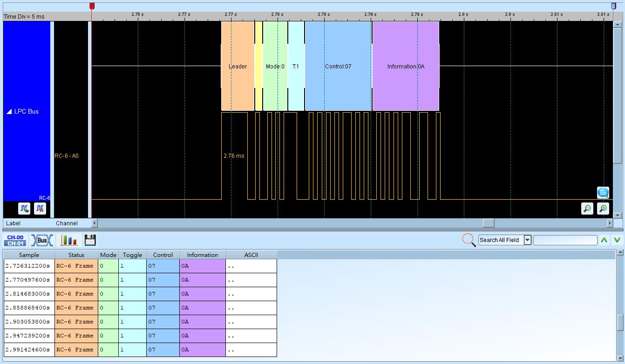Open the bar chart statistics icon
Viewport: 625px width, 364px height.
pos(69,240)
